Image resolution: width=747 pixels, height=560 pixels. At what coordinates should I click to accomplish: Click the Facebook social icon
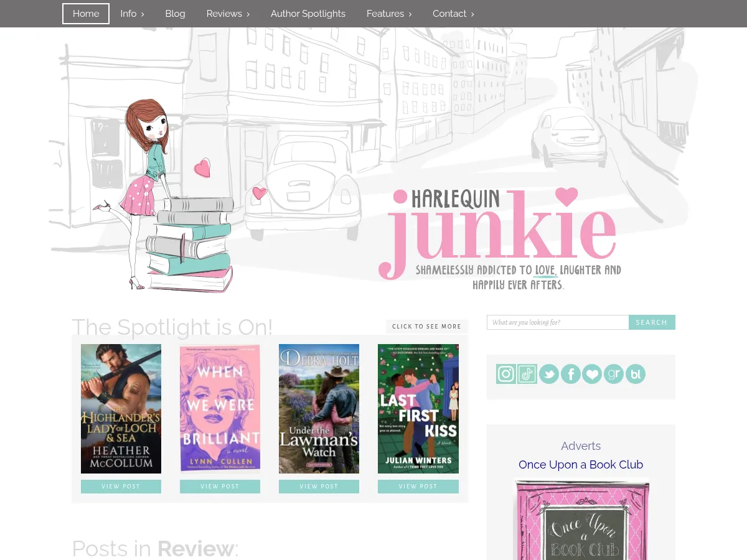(x=570, y=373)
